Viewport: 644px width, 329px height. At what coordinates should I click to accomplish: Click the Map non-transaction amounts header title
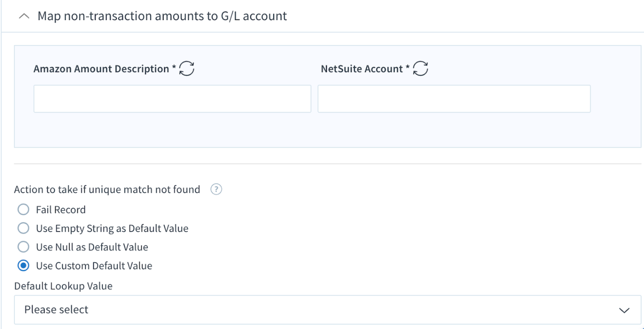click(x=162, y=16)
